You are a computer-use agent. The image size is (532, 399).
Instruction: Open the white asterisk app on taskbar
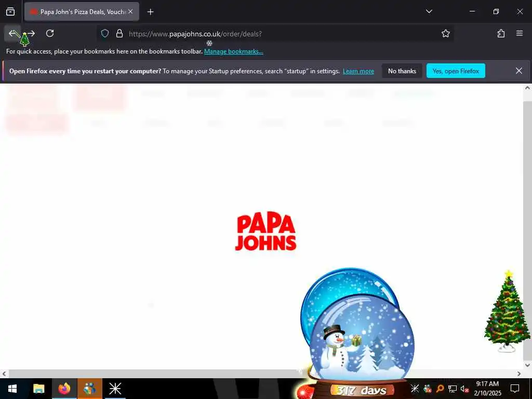pos(115,389)
